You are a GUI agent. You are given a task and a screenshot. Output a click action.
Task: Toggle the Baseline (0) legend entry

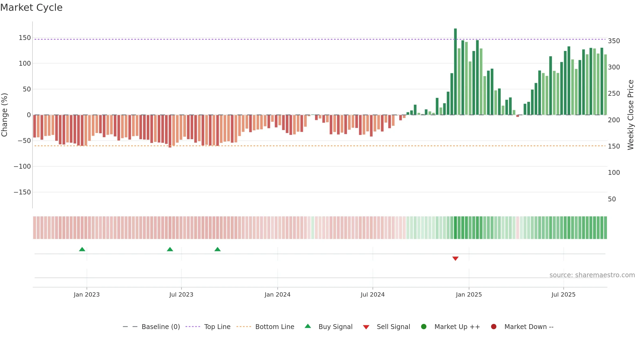[x=151, y=327]
